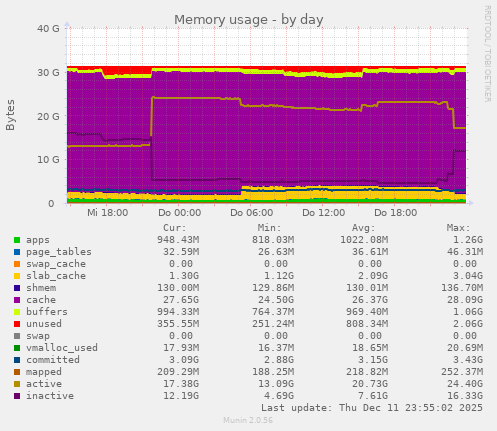Click the 'Do 18:00' time label
The image size is (497, 431).
pos(396,213)
